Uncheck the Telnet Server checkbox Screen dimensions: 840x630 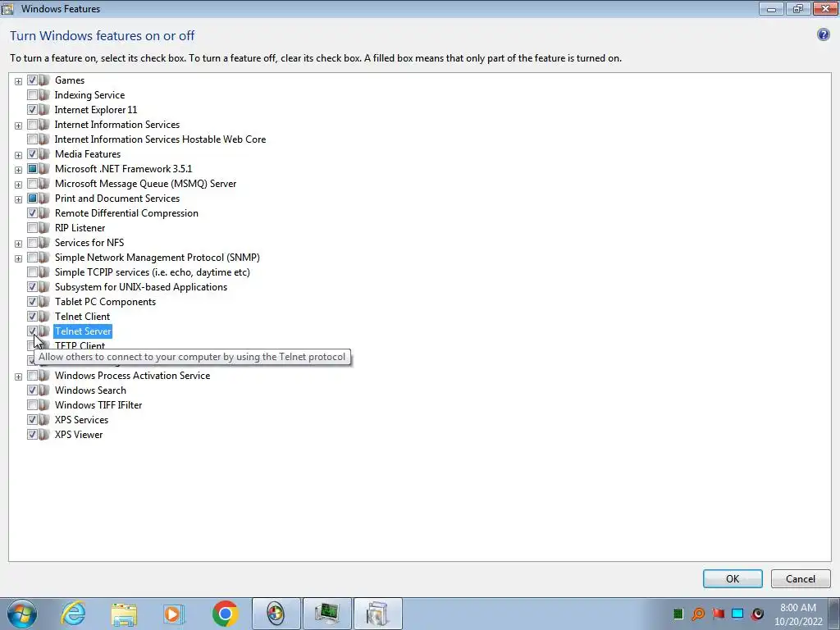coord(32,331)
